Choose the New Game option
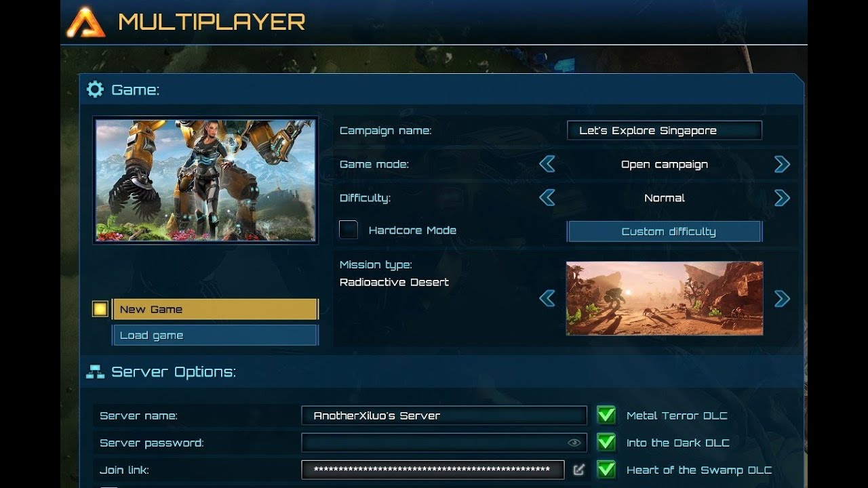The height and width of the screenshot is (488, 868). (x=215, y=309)
